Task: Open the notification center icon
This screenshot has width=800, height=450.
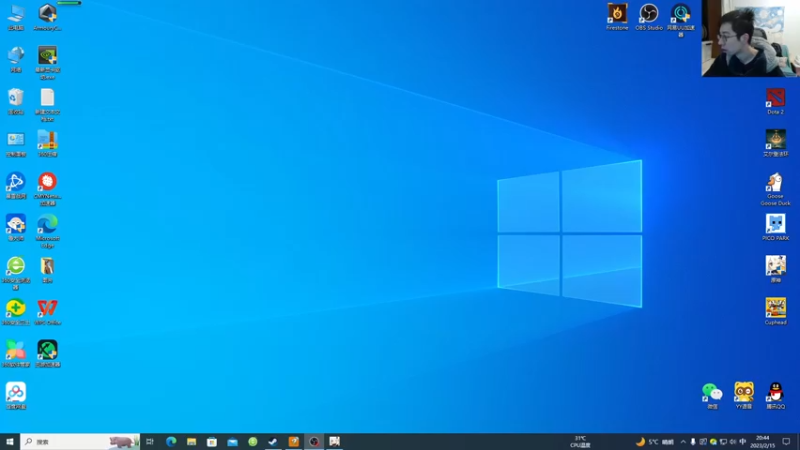Action: (786, 442)
